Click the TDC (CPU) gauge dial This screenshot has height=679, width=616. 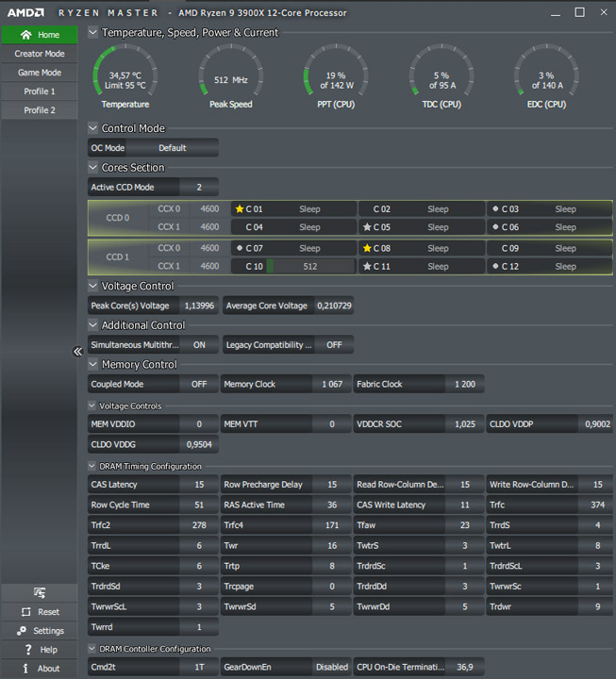tap(441, 72)
